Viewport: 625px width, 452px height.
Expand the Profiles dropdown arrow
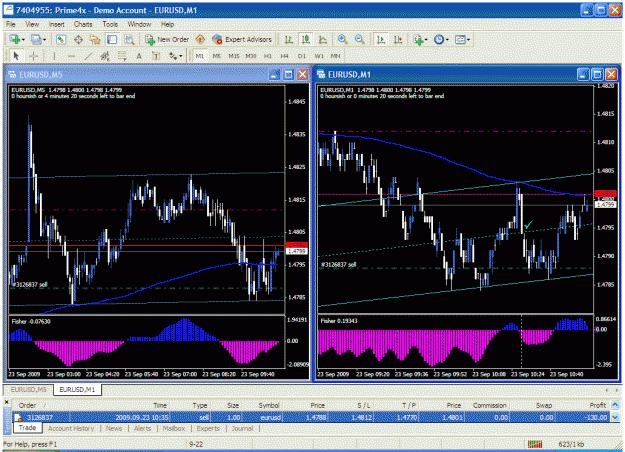(44, 40)
